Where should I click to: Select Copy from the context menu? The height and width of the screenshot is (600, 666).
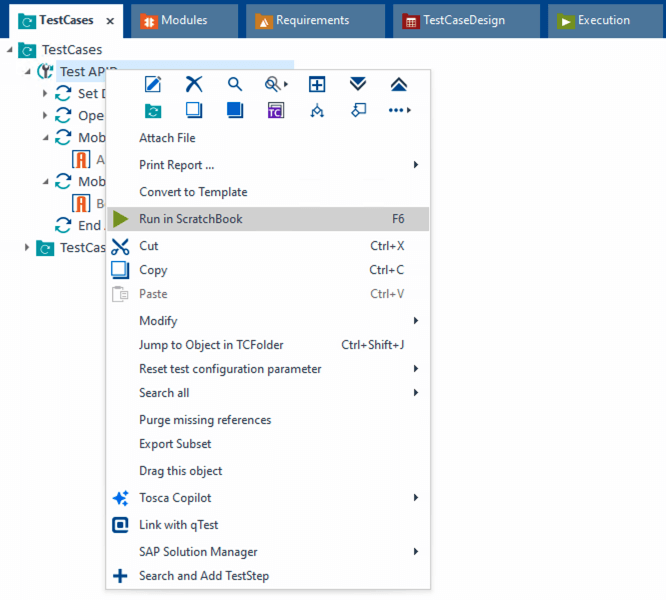(268, 270)
